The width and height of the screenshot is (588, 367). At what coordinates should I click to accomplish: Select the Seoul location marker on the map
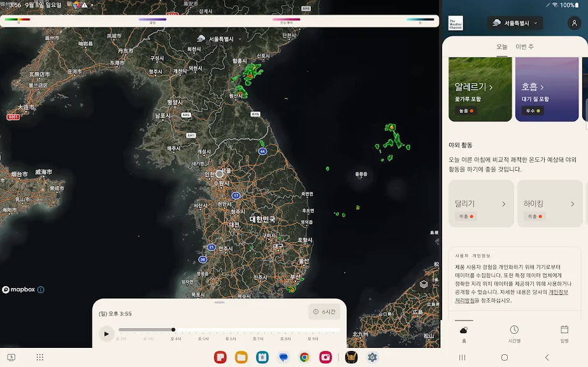pyautogui.click(x=219, y=173)
